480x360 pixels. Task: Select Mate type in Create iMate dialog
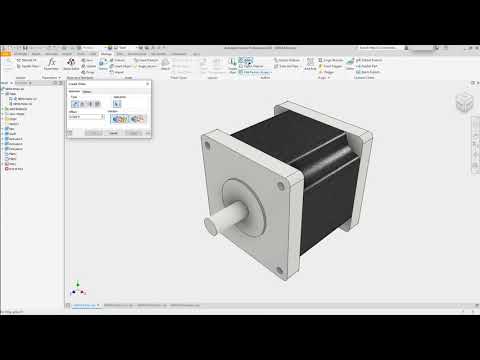(x=75, y=104)
